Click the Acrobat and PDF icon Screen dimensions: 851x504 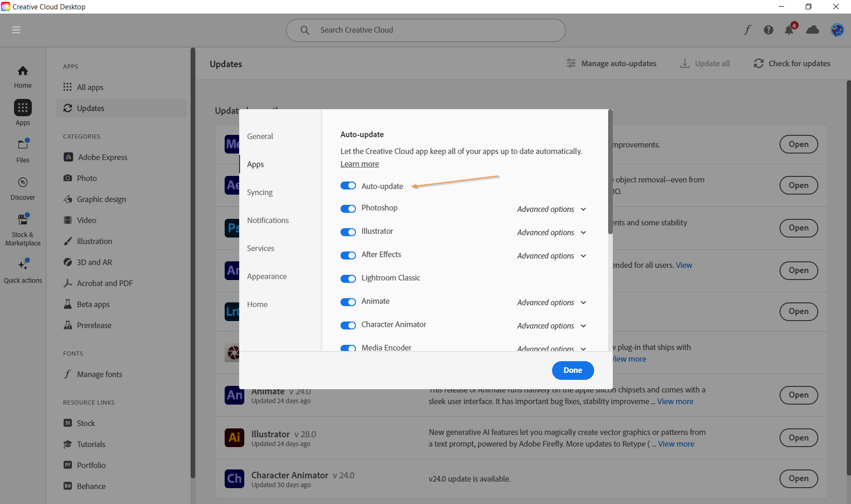pyautogui.click(x=68, y=283)
